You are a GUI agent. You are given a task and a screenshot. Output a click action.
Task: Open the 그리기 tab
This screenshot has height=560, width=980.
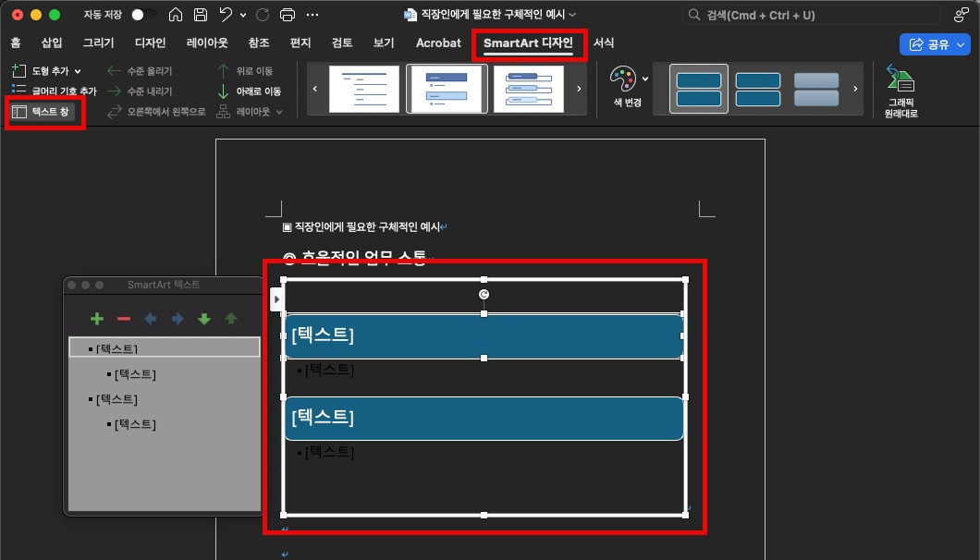pyautogui.click(x=99, y=43)
